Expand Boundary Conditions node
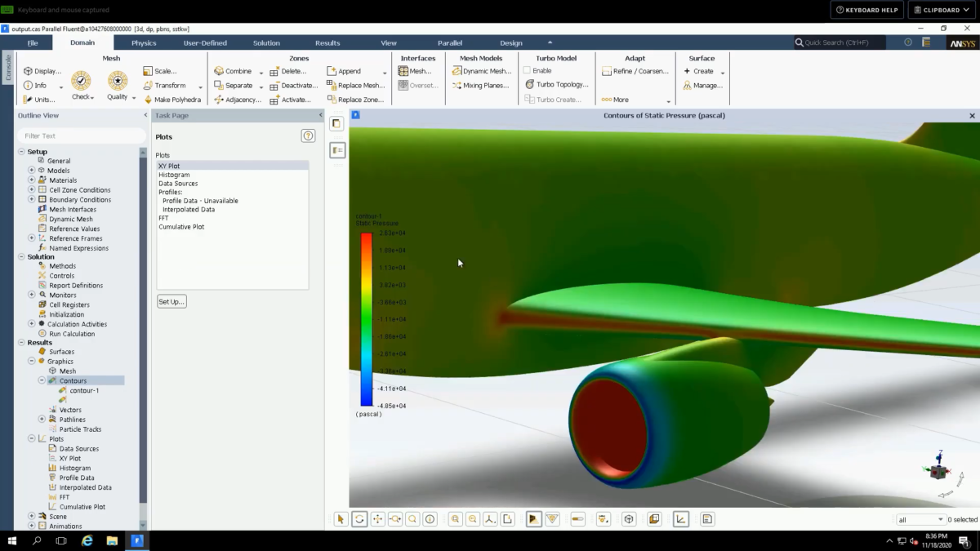Image resolution: width=980 pixels, height=551 pixels. pyautogui.click(x=32, y=200)
